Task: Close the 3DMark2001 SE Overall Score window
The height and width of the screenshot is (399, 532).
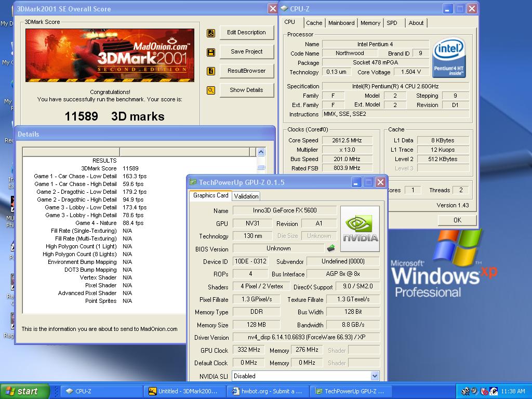Action: [x=272, y=8]
